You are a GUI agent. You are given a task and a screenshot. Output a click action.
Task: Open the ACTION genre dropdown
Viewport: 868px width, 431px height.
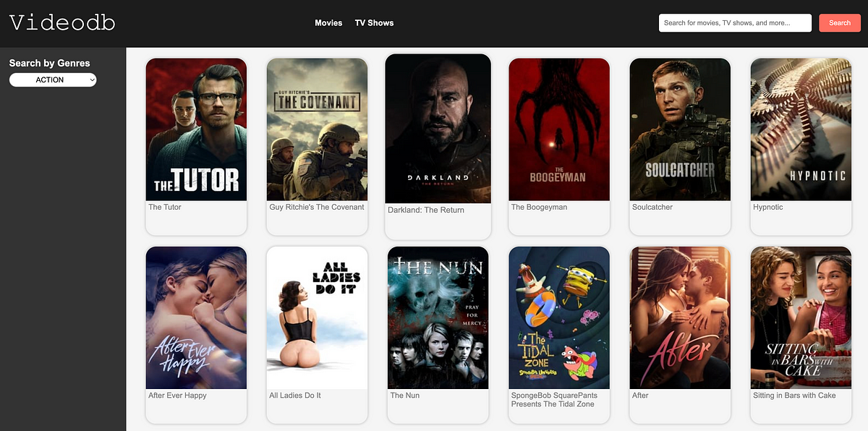(x=53, y=80)
